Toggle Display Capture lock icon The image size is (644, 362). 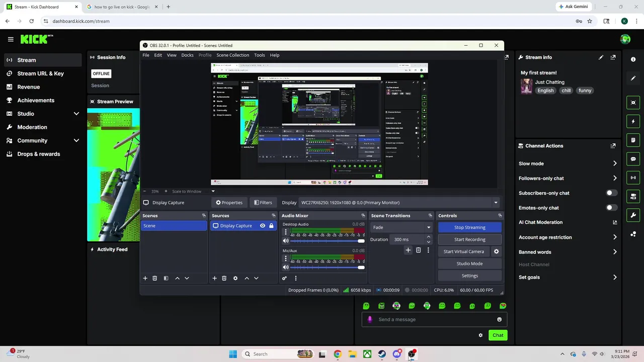click(x=271, y=226)
